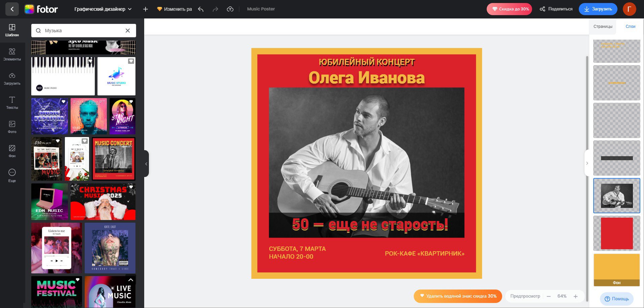Click the Поделиться share button
The width and height of the screenshot is (644, 308).
pyautogui.click(x=556, y=9)
